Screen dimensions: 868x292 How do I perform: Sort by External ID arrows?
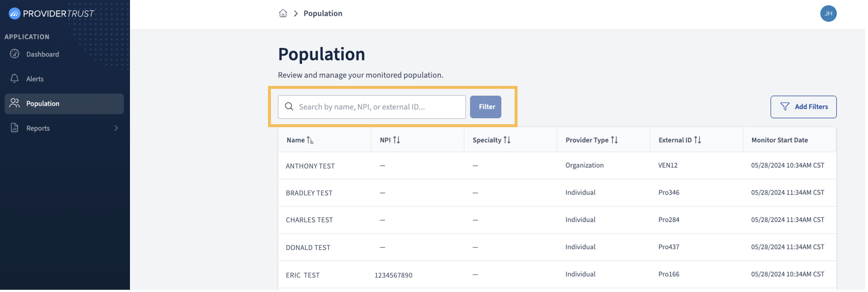pos(698,140)
